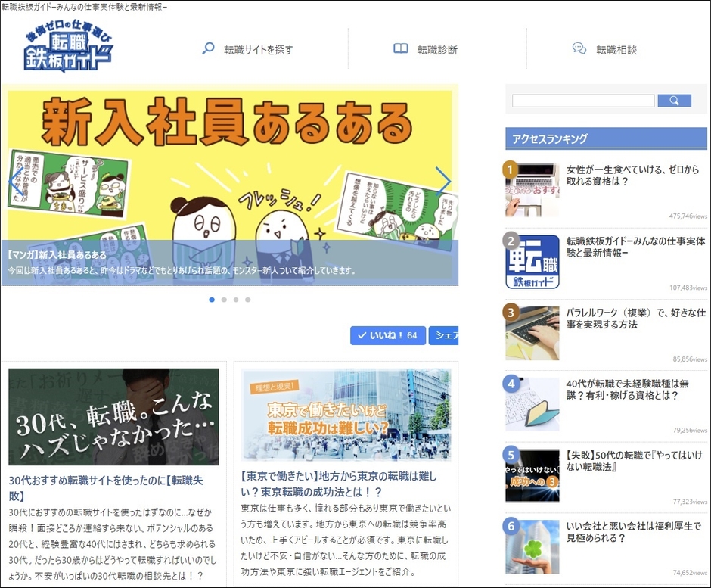Click the carousel caption starting 今回は新入社員あるある
Viewport: 711px width, 588px height.
(x=182, y=270)
